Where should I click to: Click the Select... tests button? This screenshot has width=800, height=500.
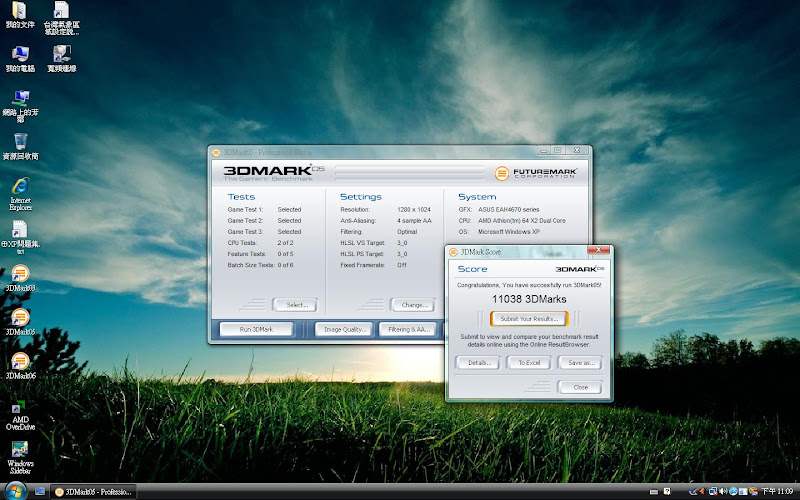click(x=295, y=305)
